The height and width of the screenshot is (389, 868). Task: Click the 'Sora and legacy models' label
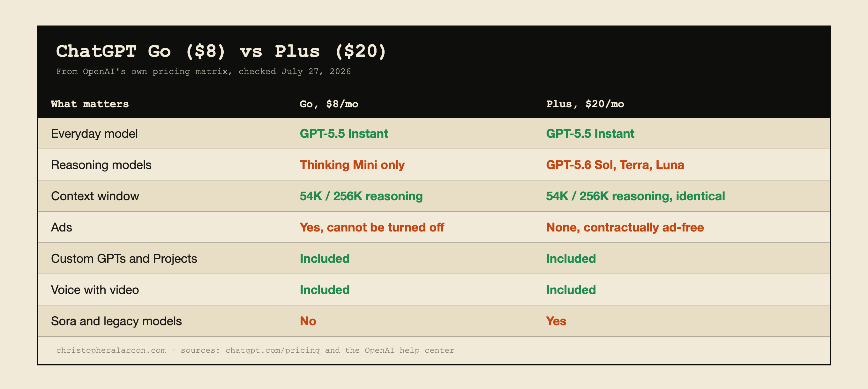pyautogui.click(x=116, y=321)
